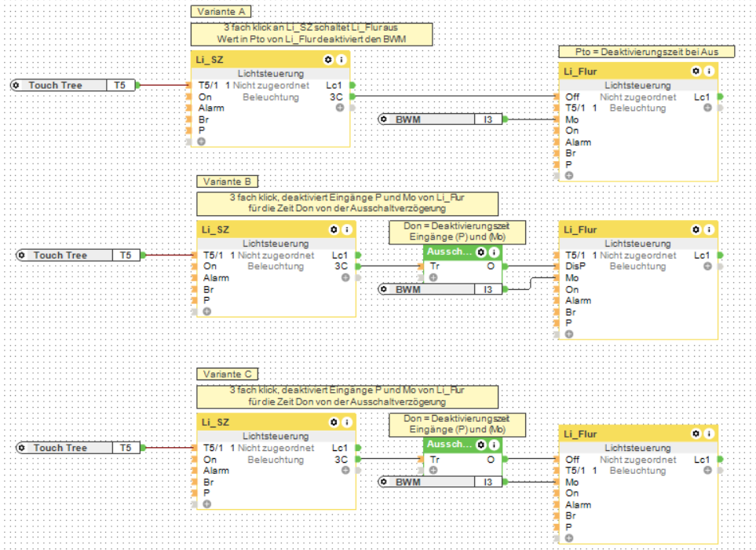The width and height of the screenshot is (756, 550).
Task: Open settings gear of Variante A Li_SZ block
Action: coord(328,60)
